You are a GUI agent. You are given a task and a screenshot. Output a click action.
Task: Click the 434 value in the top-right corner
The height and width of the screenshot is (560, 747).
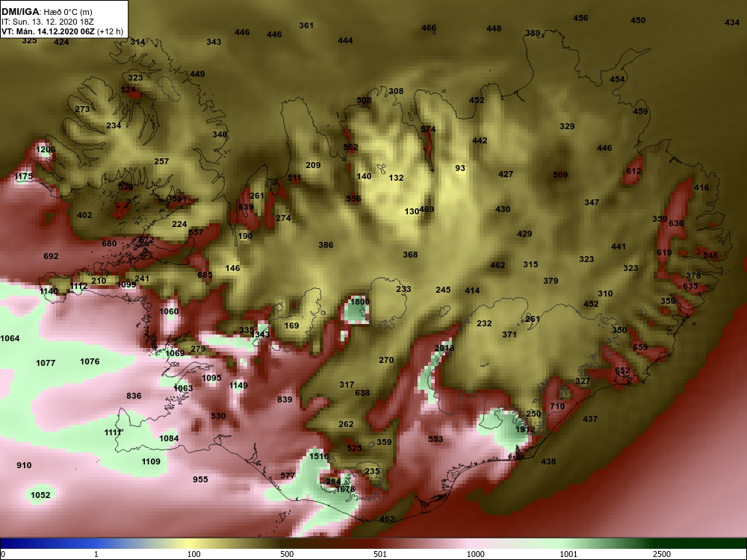(732, 22)
